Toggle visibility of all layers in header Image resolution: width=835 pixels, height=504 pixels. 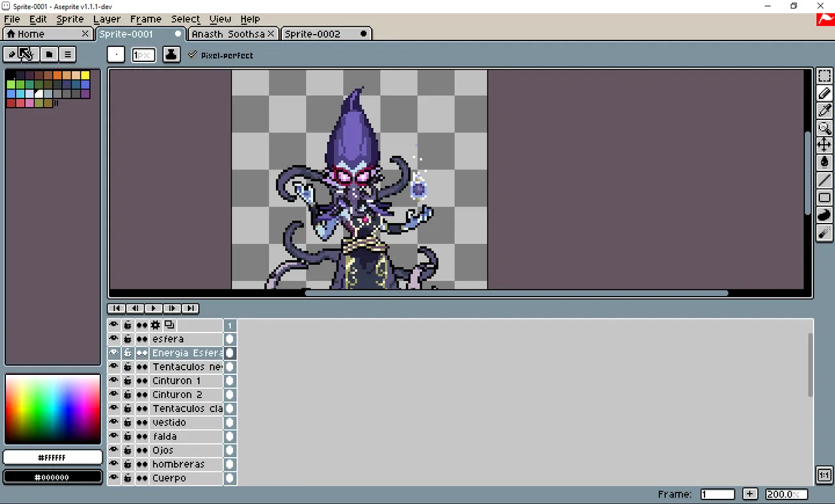pos(114,325)
